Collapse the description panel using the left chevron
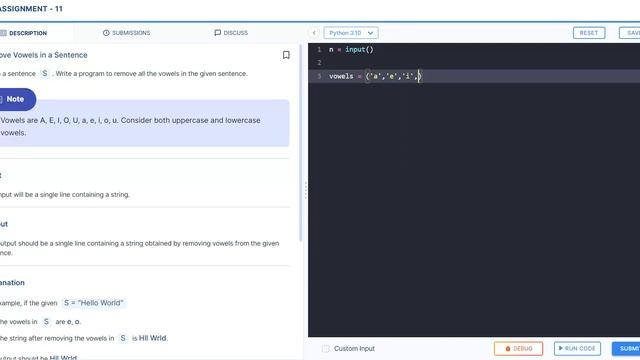This screenshot has width=640, height=360. pyautogui.click(x=314, y=33)
